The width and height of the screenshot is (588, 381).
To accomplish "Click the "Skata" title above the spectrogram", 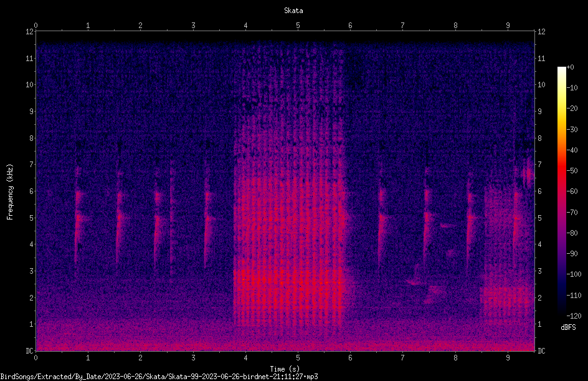I will point(293,11).
